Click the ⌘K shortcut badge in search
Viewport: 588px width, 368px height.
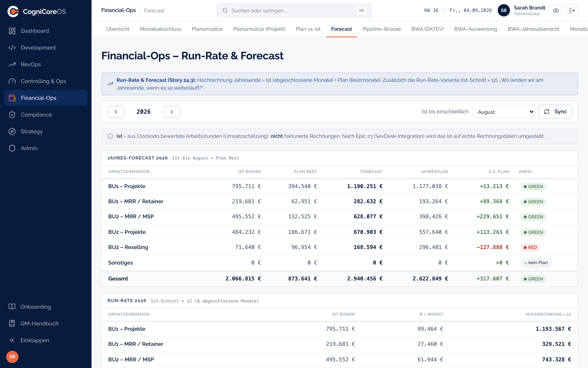coord(362,10)
